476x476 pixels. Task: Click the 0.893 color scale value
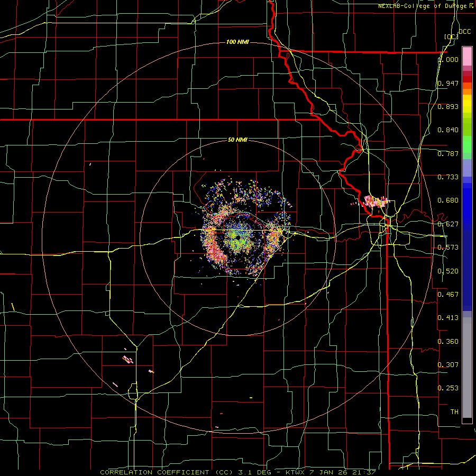coord(448,106)
